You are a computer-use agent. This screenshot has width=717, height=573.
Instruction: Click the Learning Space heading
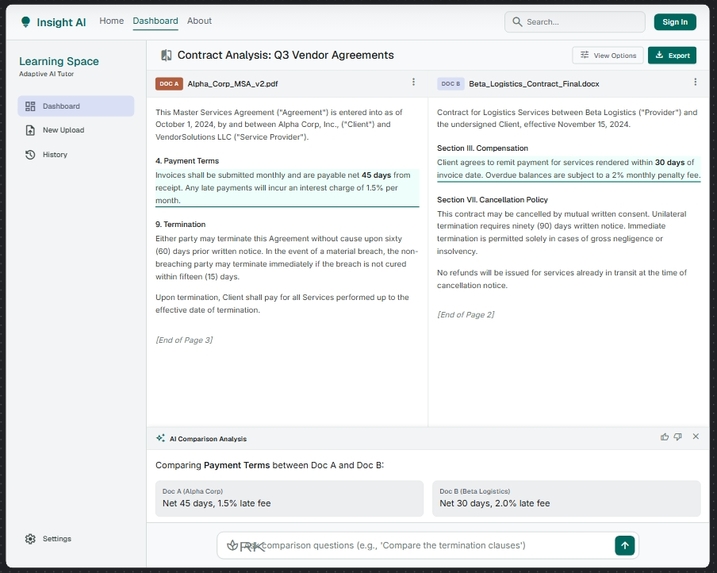click(59, 61)
